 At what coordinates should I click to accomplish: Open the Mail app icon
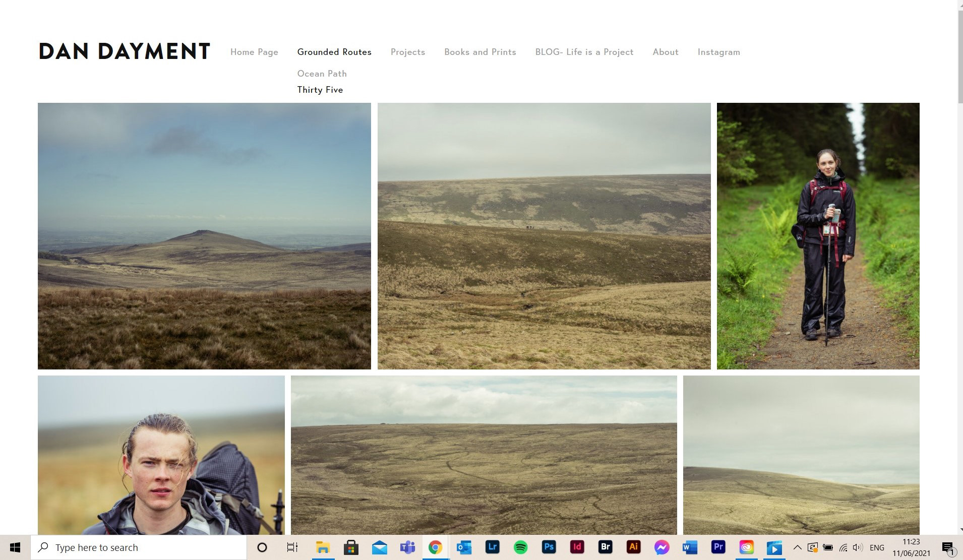coord(379,547)
